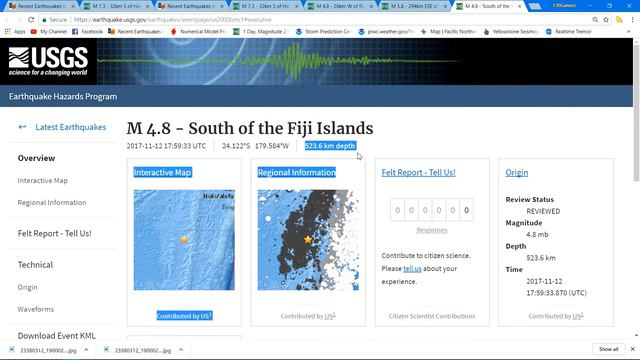640x360 pixels.
Task: Switch to M 5.8 - 294km ESE tab
Action: (x=414, y=6)
